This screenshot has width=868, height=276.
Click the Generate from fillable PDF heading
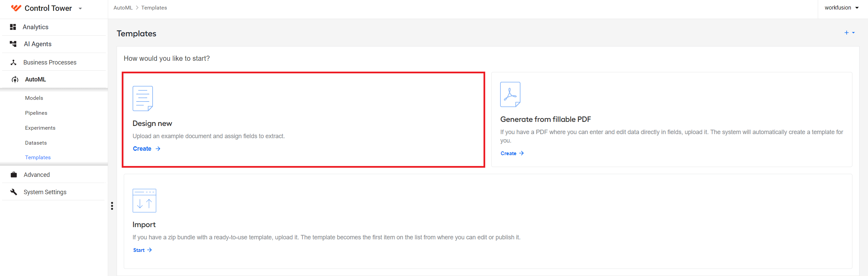(546, 119)
